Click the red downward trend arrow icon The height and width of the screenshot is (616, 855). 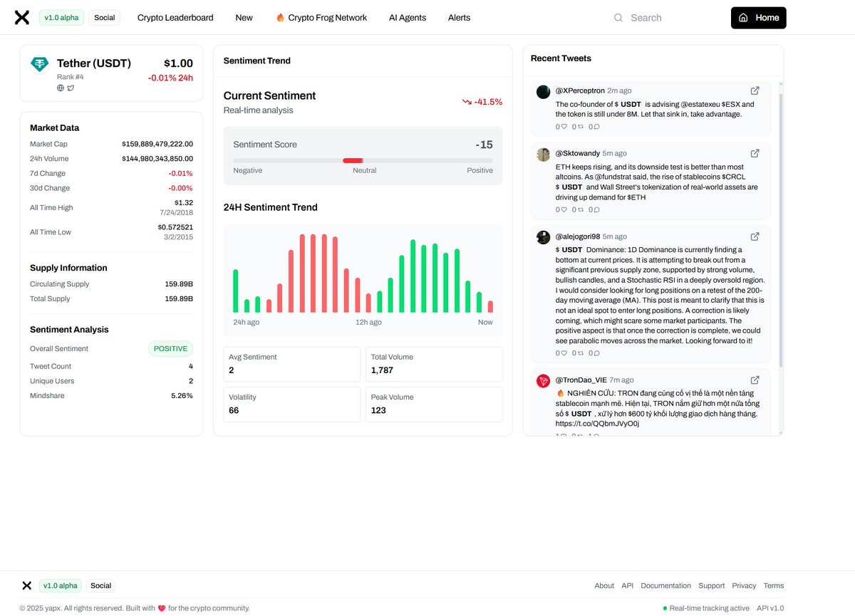pos(467,102)
